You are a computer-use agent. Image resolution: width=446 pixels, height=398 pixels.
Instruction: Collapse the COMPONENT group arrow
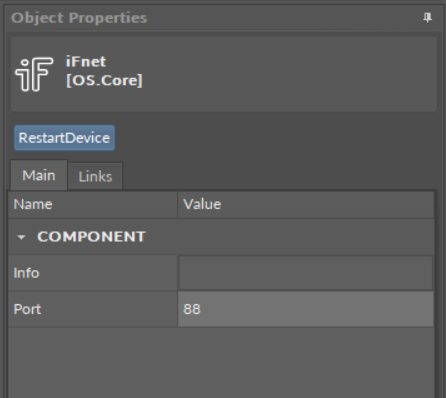21,237
